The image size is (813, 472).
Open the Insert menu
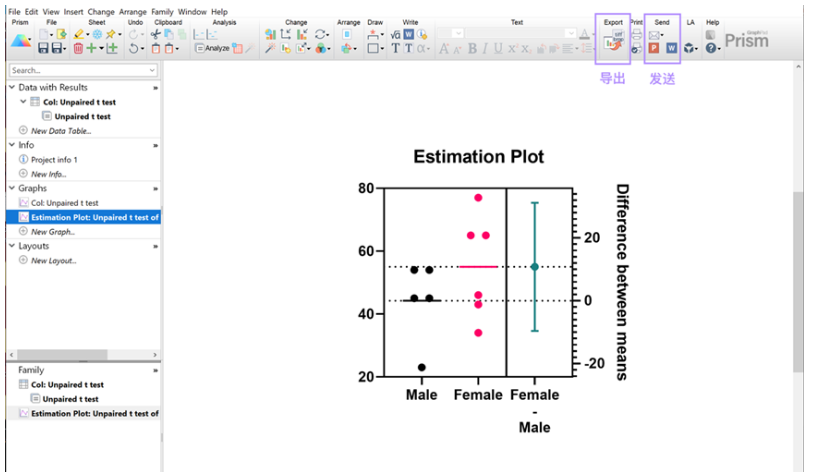click(73, 11)
